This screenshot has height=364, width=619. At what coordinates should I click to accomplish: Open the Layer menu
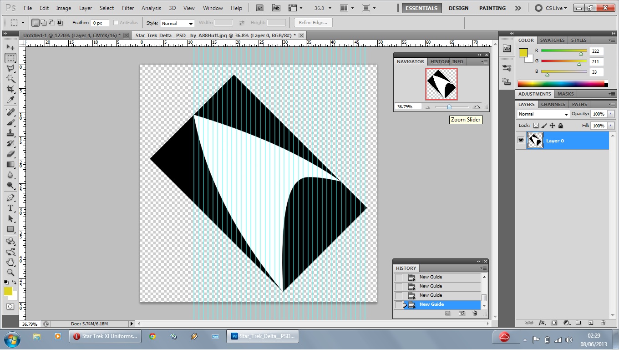point(86,8)
